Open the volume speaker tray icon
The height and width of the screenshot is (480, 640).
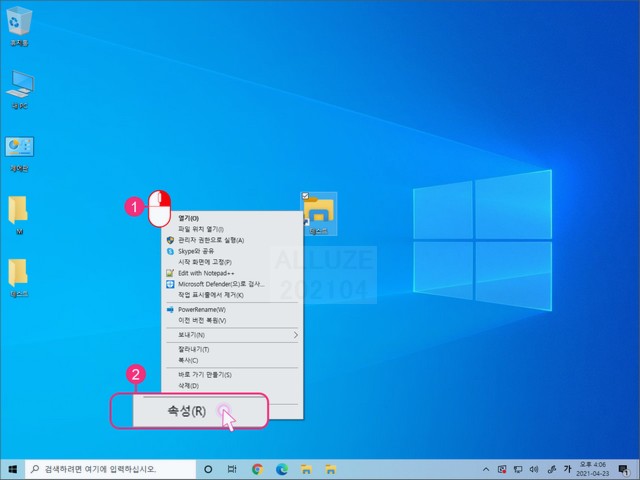point(534,469)
